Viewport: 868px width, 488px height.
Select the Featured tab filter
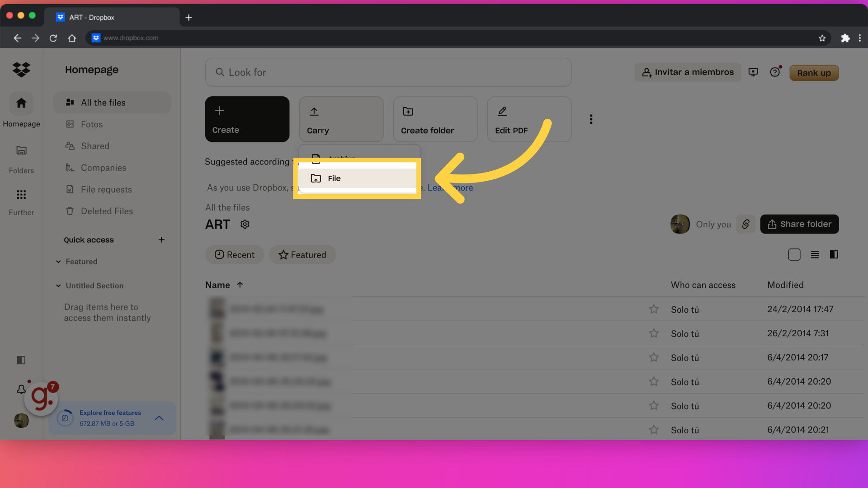[302, 255]
